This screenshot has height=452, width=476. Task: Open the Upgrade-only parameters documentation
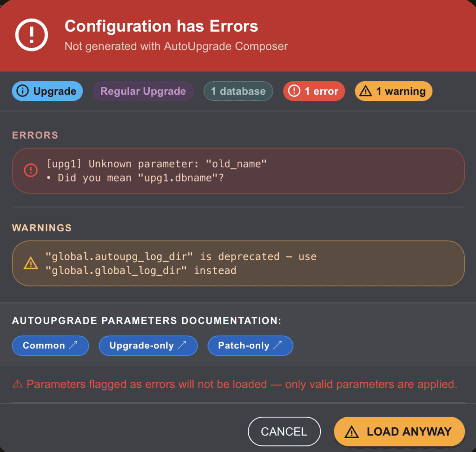148,346
